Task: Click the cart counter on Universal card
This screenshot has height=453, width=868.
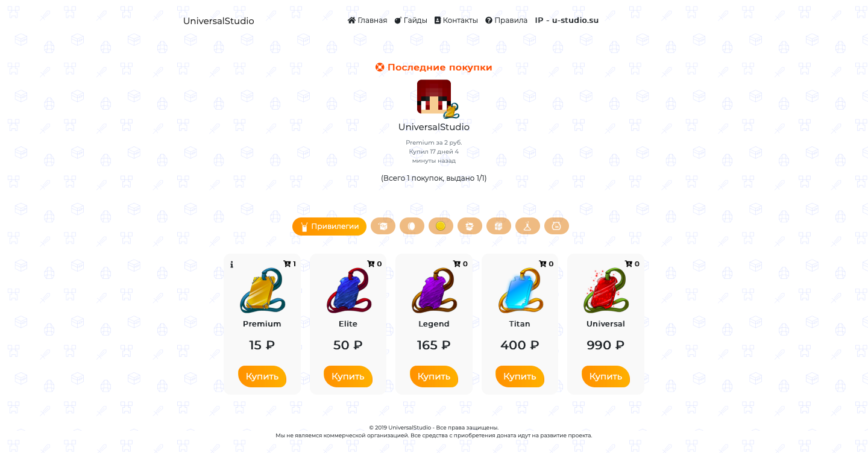Action: click(x=632, y=264)
